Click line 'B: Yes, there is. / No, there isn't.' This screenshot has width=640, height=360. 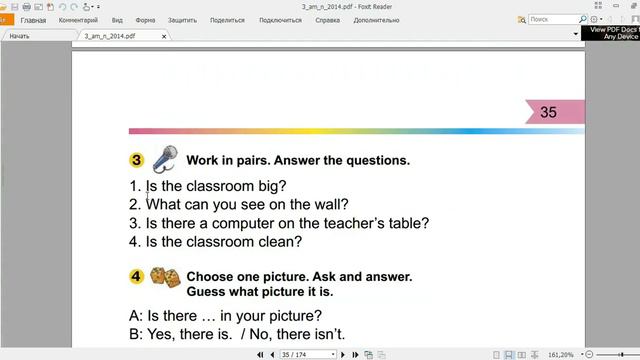237,334
